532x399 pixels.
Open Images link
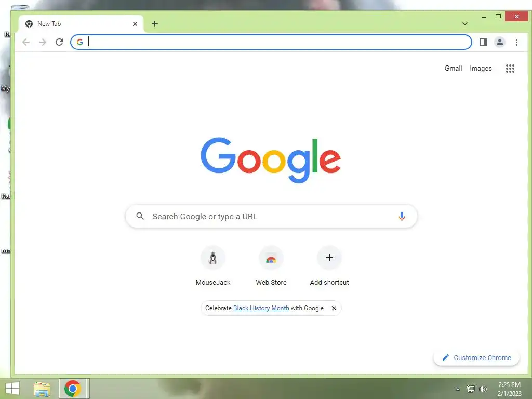click(x=481, y=68)
